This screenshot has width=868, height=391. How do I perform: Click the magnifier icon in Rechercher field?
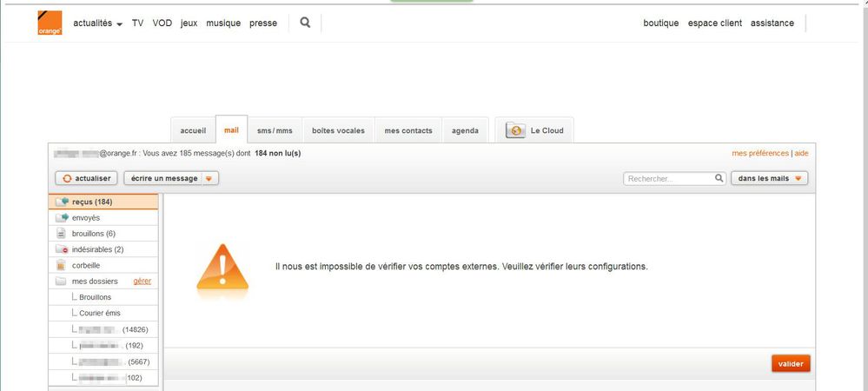[x=719, y=178]
